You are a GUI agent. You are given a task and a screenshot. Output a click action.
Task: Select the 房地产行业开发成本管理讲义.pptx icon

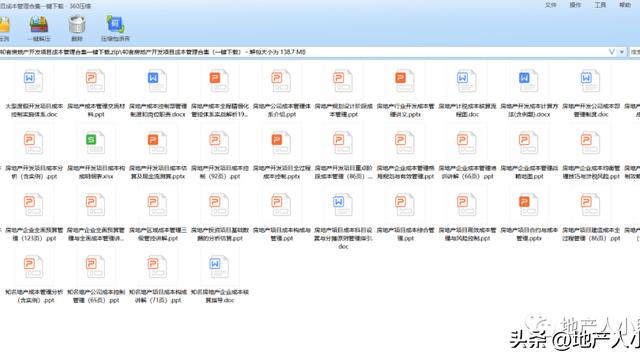pyautogui.click(x=405, y=81)
